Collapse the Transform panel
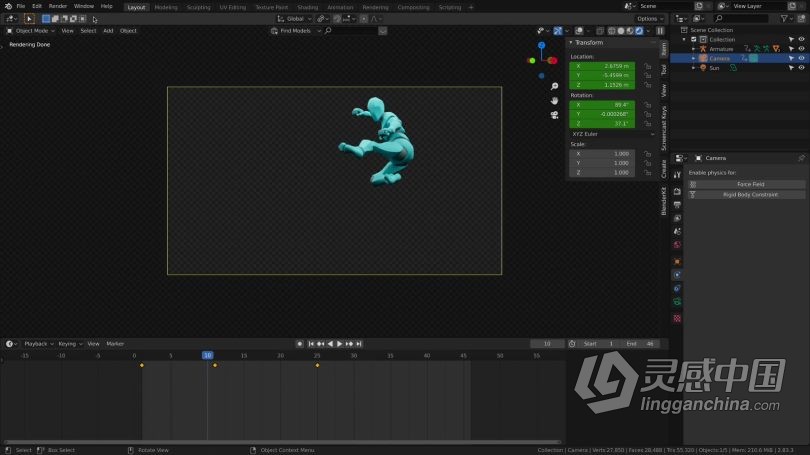810x455 pixels. point(571,43)
